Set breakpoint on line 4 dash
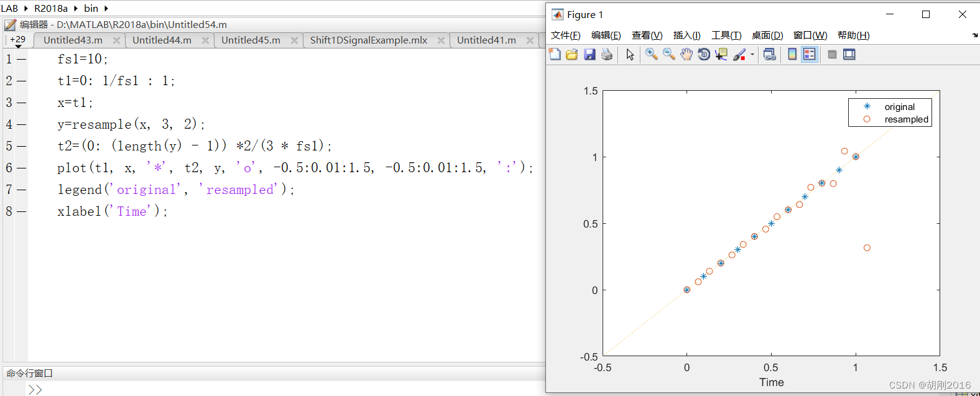This screenshot has width=980, height=396. pos(22,124)
